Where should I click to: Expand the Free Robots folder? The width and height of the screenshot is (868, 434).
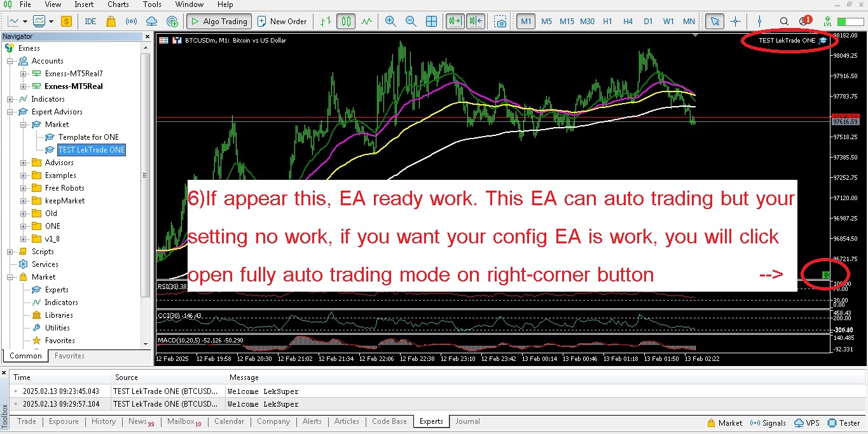click(23, 188)
